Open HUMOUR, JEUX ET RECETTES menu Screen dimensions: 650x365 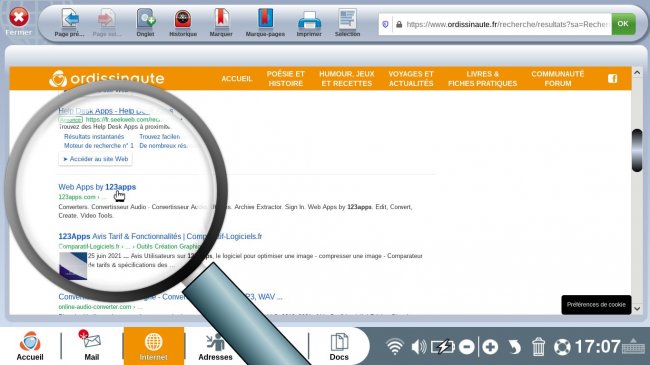(x=347, y=78)
